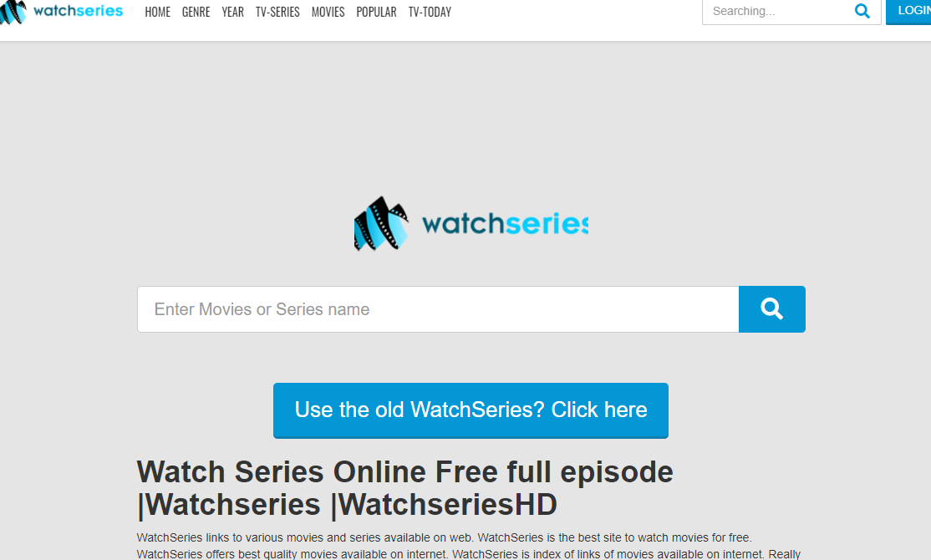Click the LOGIN button
Viewport: 931px width, 560px height.
pos(908,11)
